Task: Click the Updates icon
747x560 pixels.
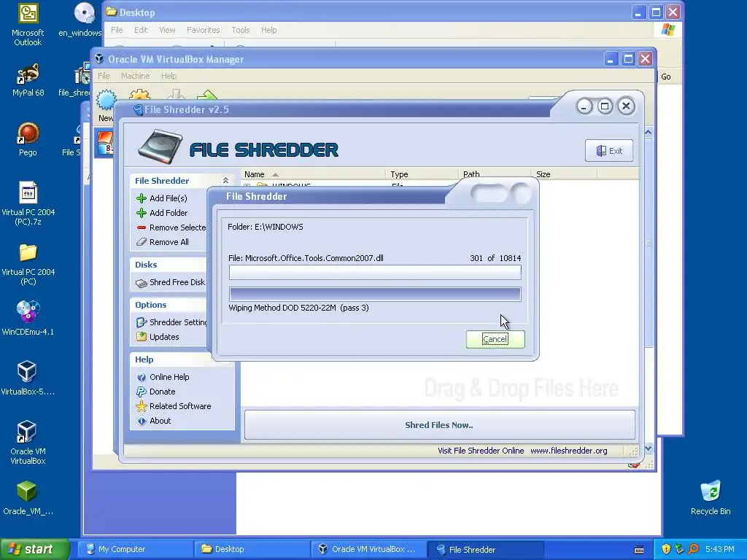Action: (x=141, y=337)
